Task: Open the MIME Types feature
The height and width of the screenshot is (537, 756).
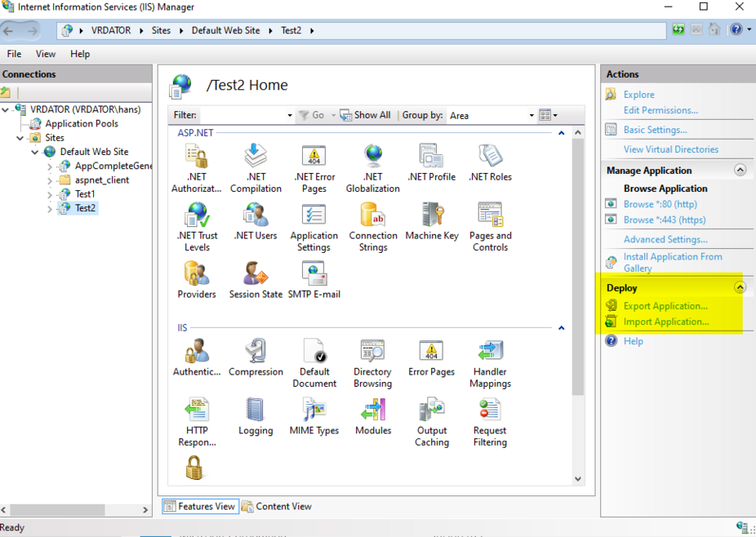Action: pos(314,416)
